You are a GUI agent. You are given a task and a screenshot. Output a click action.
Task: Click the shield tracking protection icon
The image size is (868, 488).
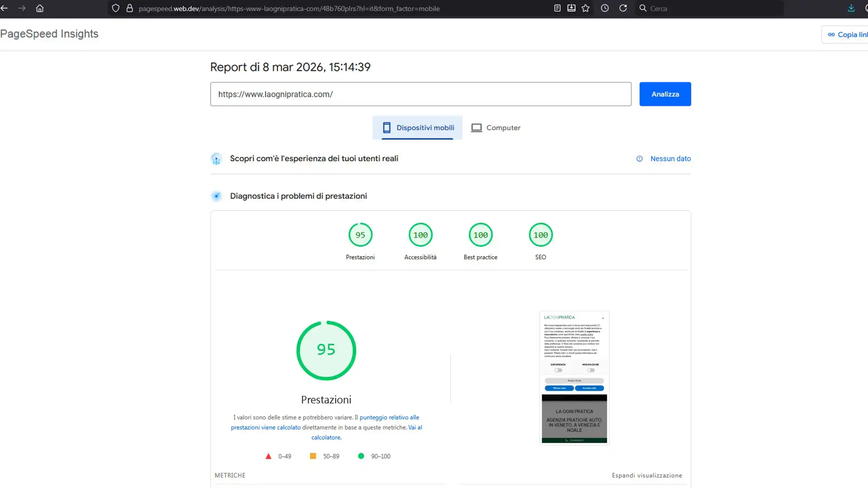point(116,8)
